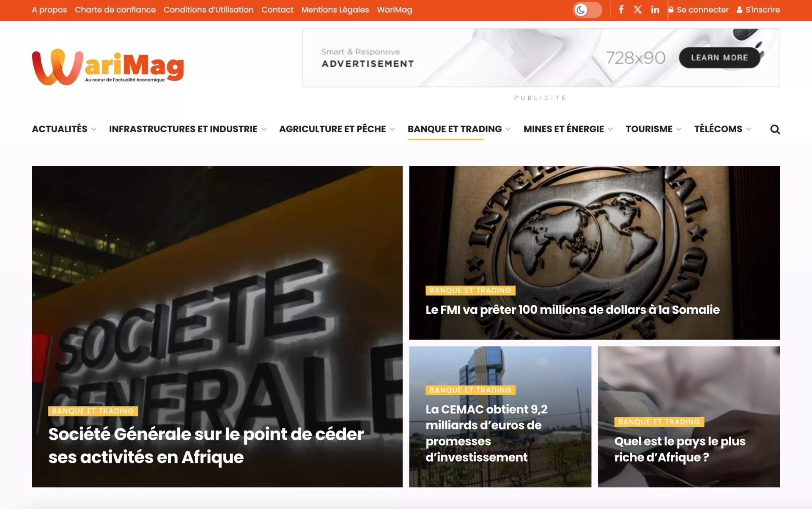Open the X (Twitter) social icon
This screenshot has width=812, height=509.
click(x=638, y=9)
